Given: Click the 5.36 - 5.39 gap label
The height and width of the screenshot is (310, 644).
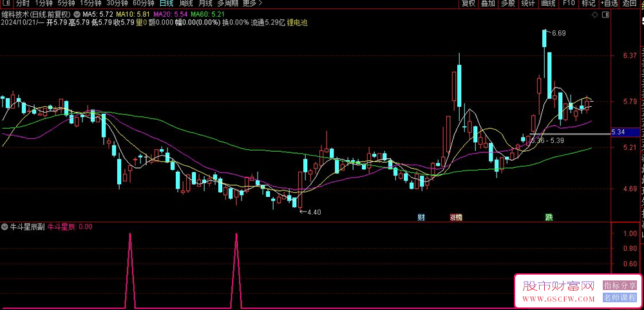Looking at the screenshot, I should coord(547,140).
